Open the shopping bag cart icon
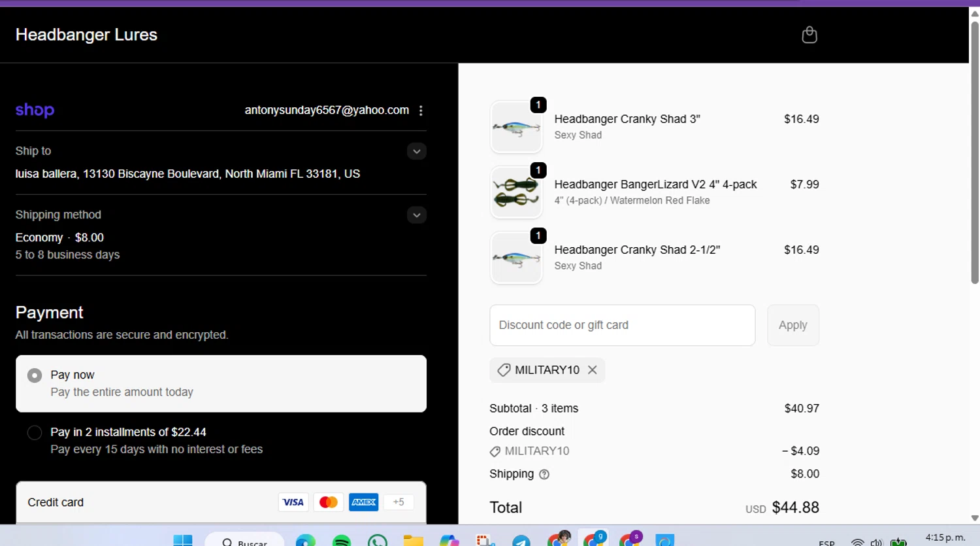The height and width of the screenshot is (546, 980). click(x=809, y=35)
